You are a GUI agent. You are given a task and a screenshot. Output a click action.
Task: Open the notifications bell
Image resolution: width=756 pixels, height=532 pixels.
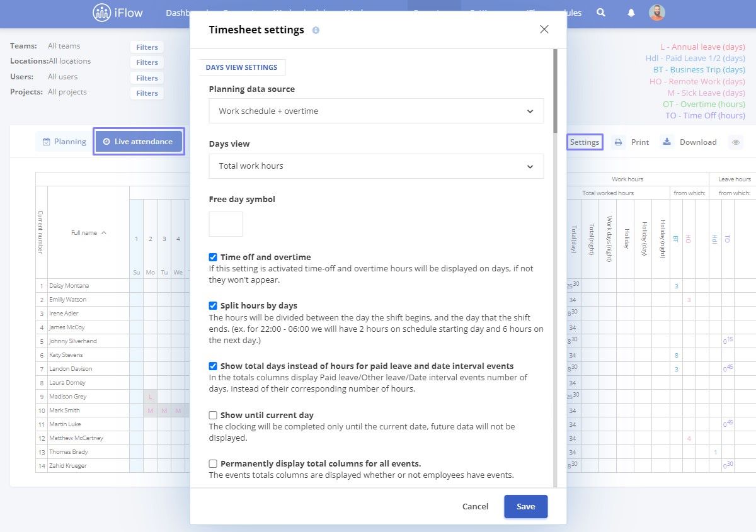(631, 13)
